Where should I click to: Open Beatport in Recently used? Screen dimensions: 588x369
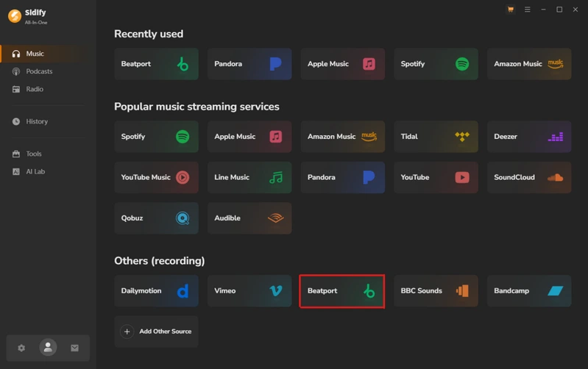pyautogui.click(x=156, y=64)
